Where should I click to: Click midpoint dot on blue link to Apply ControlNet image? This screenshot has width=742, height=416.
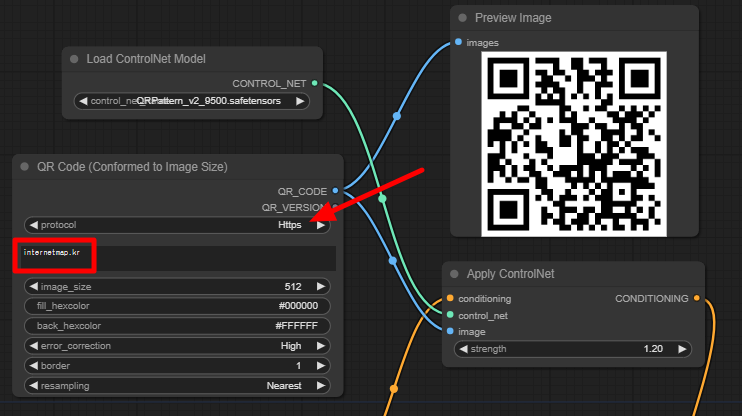pos(393,261)
